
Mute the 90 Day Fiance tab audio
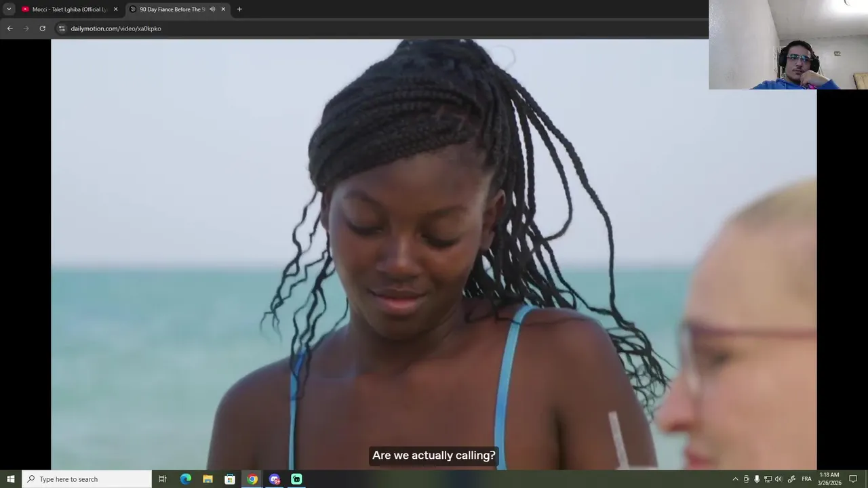[212, 9]
